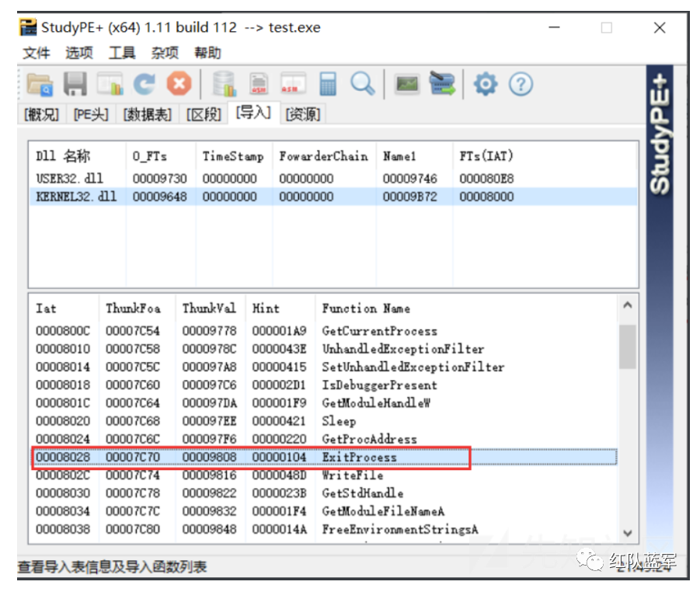Click the orange close file icon
700x592 pixels.
tap(179, 84)
